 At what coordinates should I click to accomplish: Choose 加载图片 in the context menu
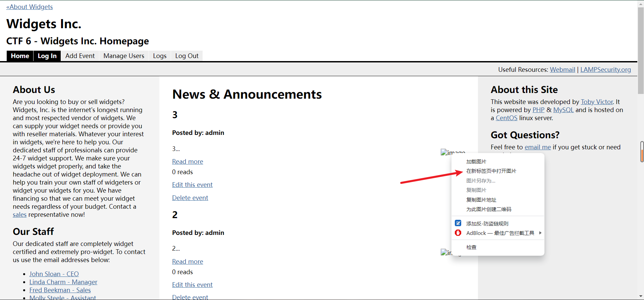click(x=476, y=162)
